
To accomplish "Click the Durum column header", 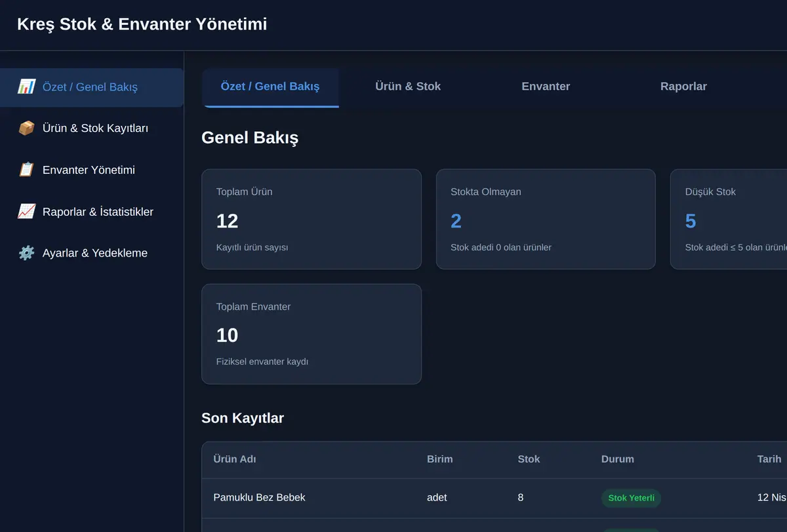I will 618,459.
